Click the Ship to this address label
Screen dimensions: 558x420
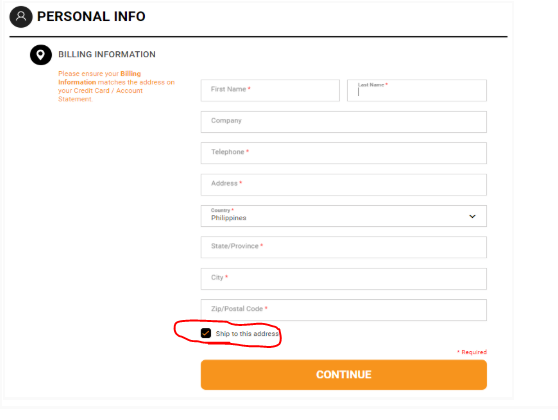click(247, 334)
